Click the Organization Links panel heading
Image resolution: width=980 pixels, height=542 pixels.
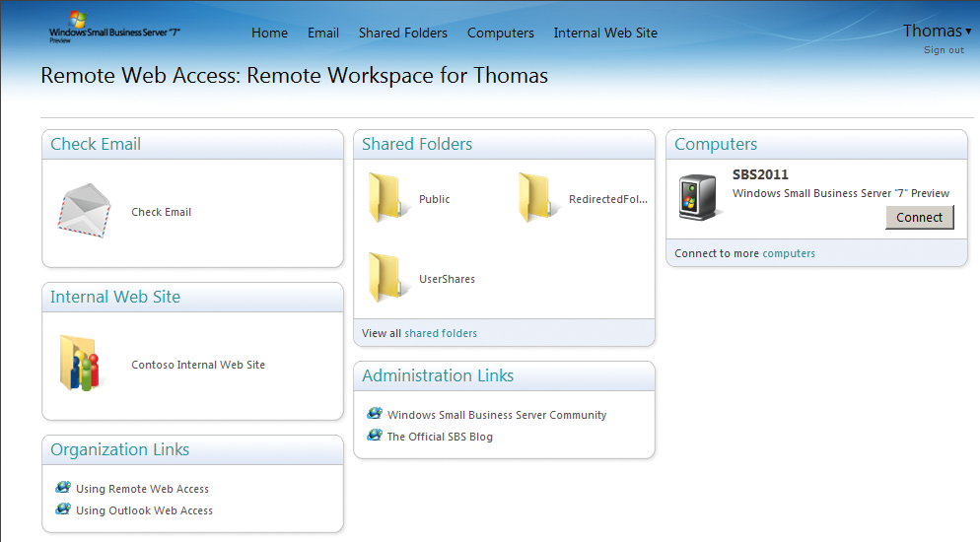[119, 449]
